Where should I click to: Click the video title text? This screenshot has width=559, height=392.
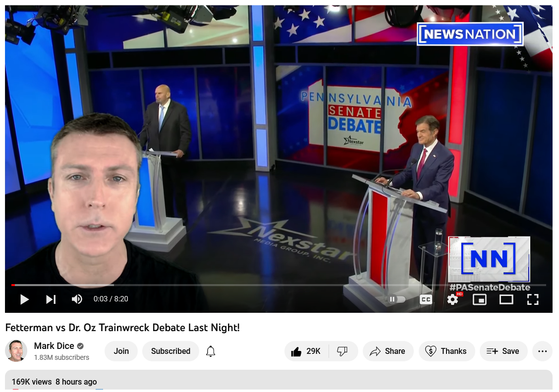[122, 328]
